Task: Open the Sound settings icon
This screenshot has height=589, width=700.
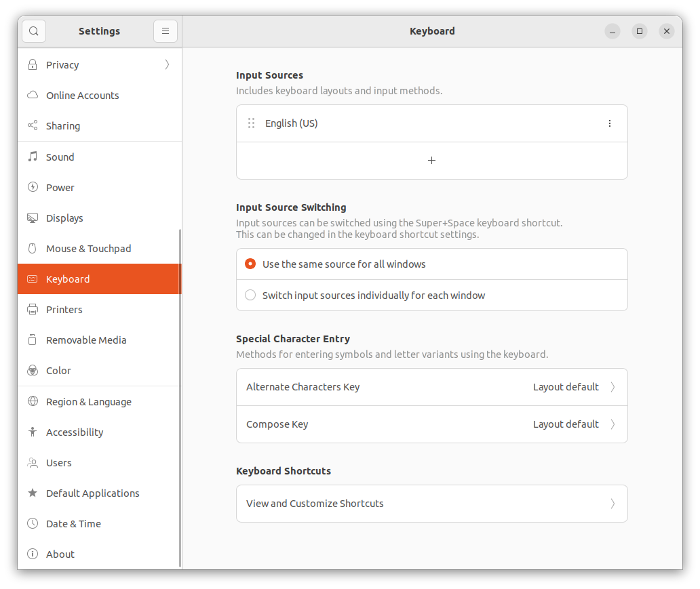Action: 32,157
